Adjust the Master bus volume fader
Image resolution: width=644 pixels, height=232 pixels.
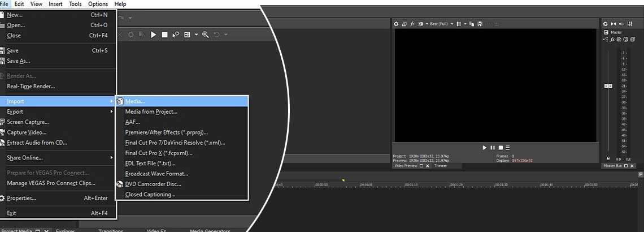608,86
